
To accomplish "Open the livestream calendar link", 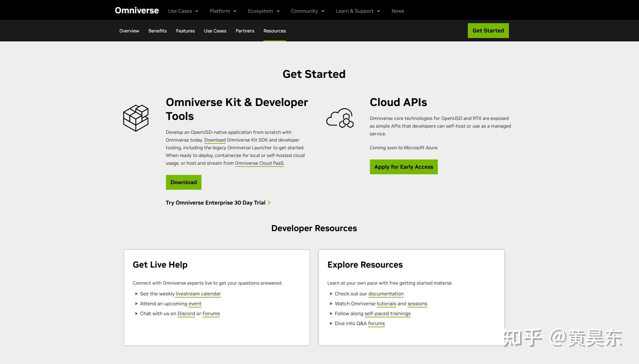I will point(198,294).
